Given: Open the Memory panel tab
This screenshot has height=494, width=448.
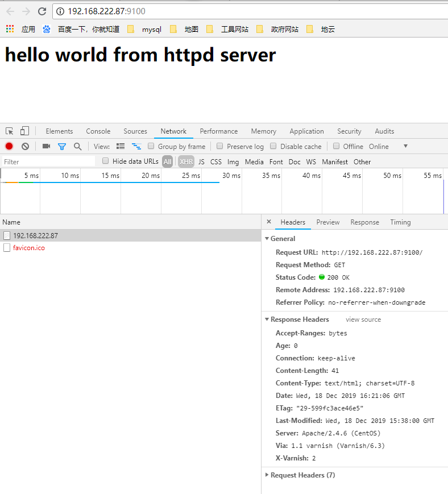Looking at the screenshot, I should pyautogui.click(x=264, y=131).
